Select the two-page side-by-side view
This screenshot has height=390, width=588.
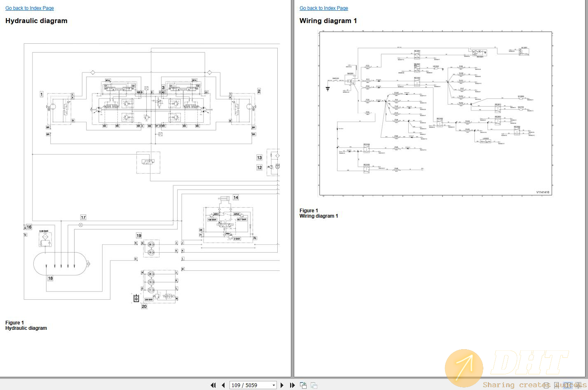coord(568,385)
